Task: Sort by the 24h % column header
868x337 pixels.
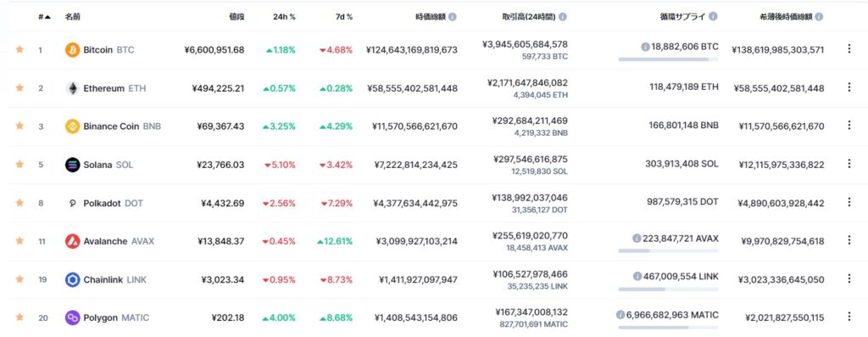Action: pyautogui.click(x=284, y=17)
